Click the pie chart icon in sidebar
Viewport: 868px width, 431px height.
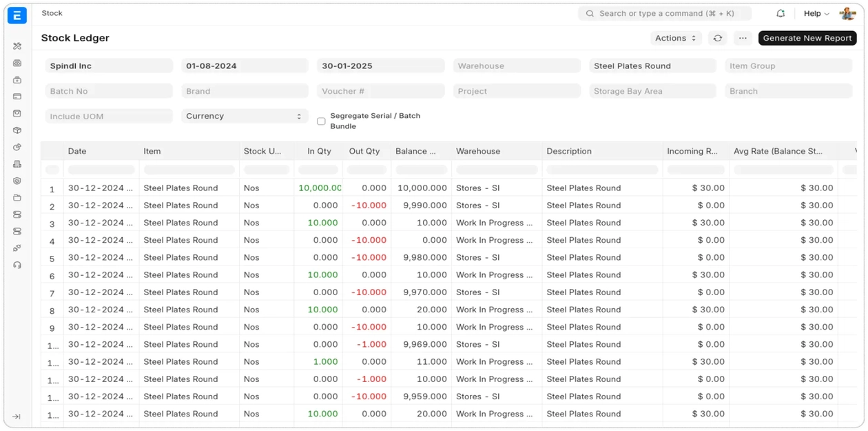[17, 147]
